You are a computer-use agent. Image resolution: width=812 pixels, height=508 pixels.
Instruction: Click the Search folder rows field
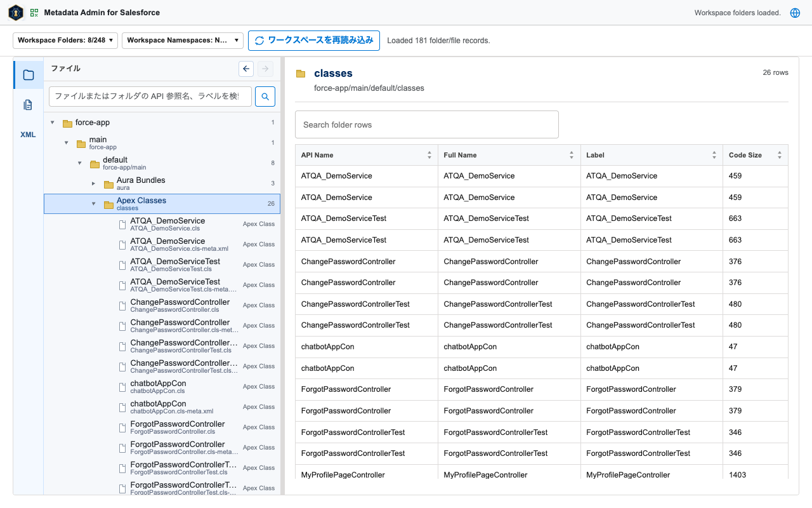coord(427,124)
